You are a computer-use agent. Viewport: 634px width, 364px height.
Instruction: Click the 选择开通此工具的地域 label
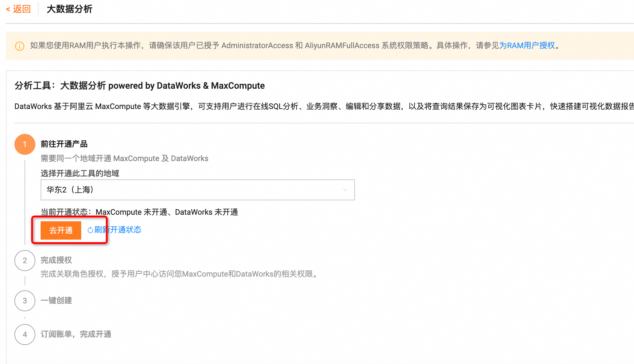click(80, 173)
